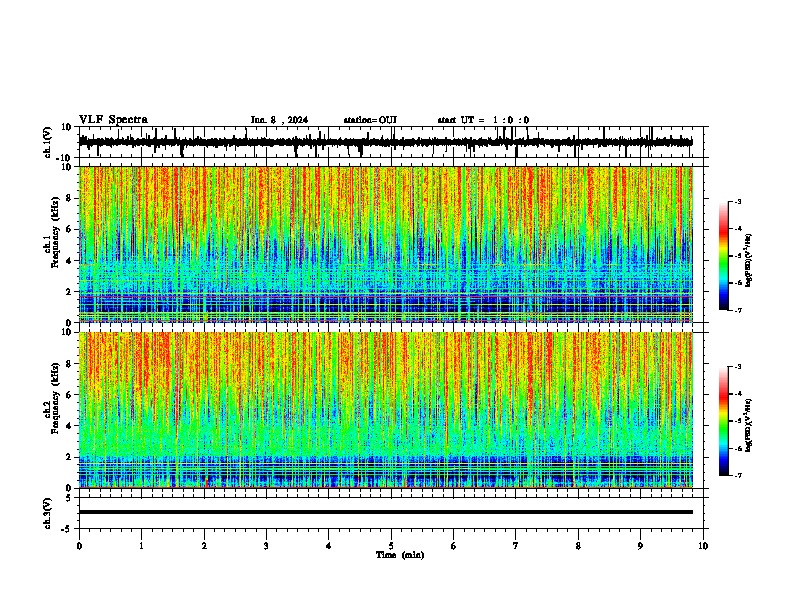Click the time axis tick label "0"
792x612 pixels.
tap(79, 546)
